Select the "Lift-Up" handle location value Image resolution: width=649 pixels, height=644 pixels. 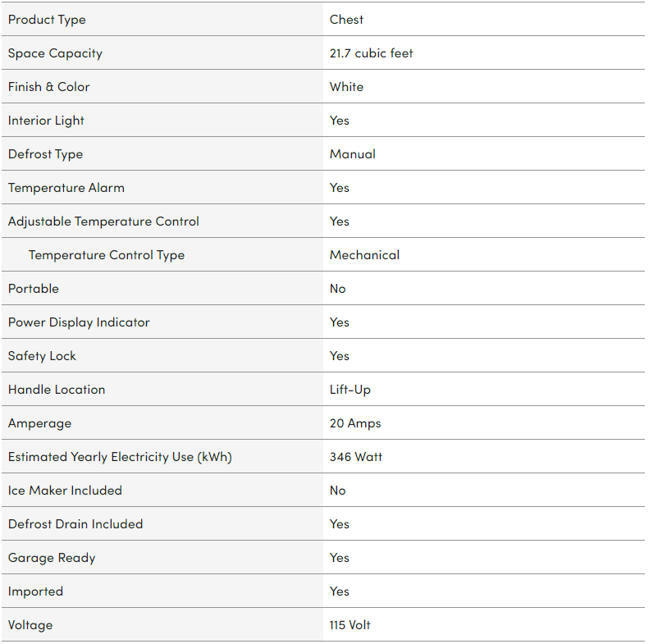tap(350, 390)
